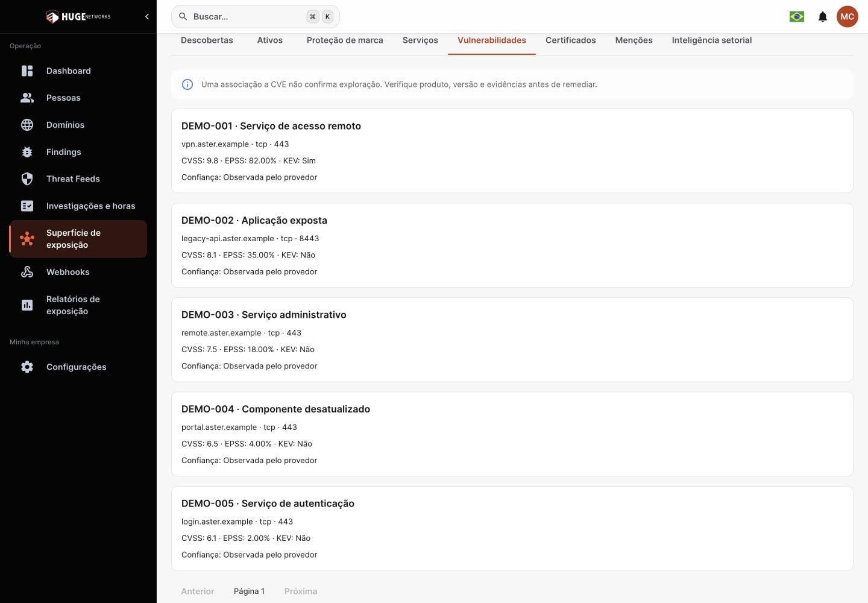Focus the Buscar search field
This screenshot has width=868, height=603.
256,17
